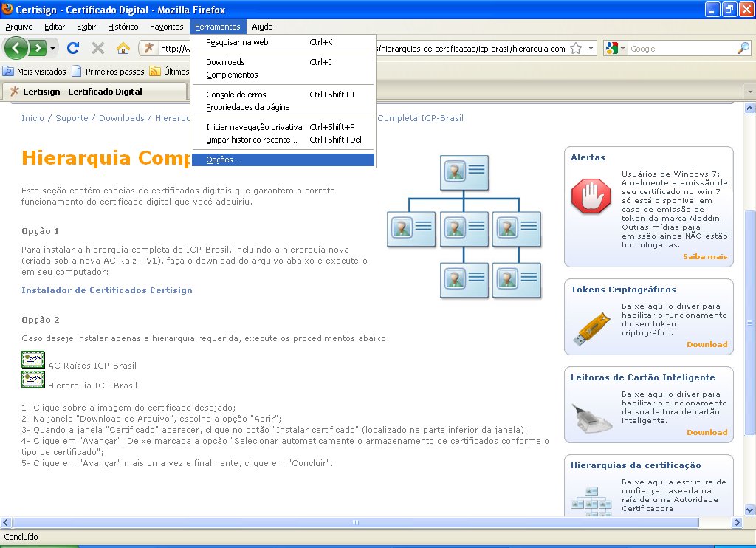Screen dimensions: 756x548
Task: Click the gray Stop loading X icon
Action: (98, 48)
